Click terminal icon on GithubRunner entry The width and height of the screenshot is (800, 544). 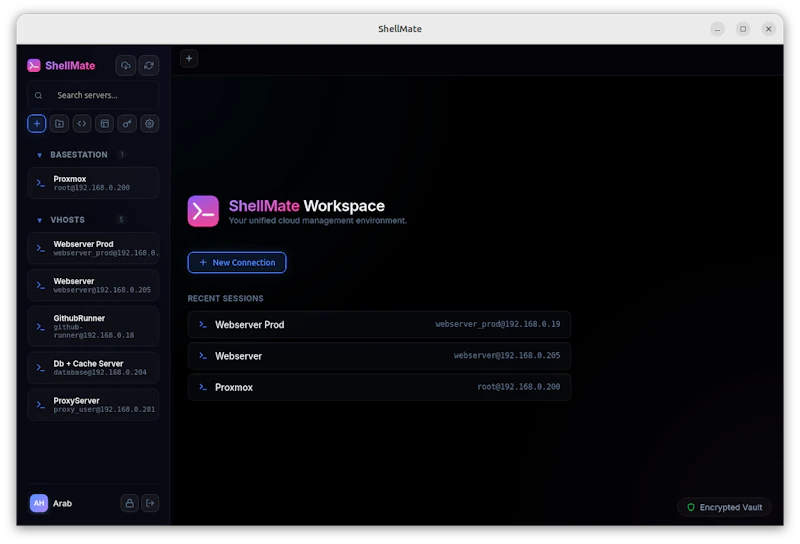[x=41, y=327]
